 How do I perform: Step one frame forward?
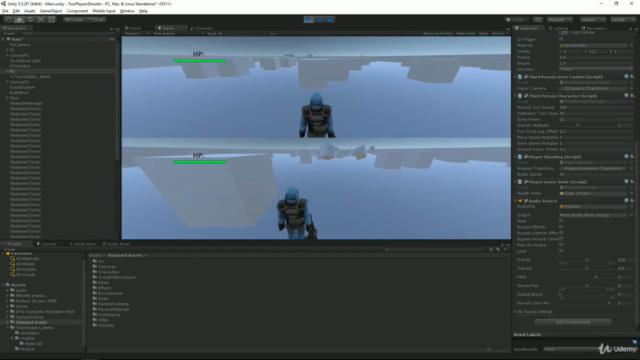coord(330,20)
